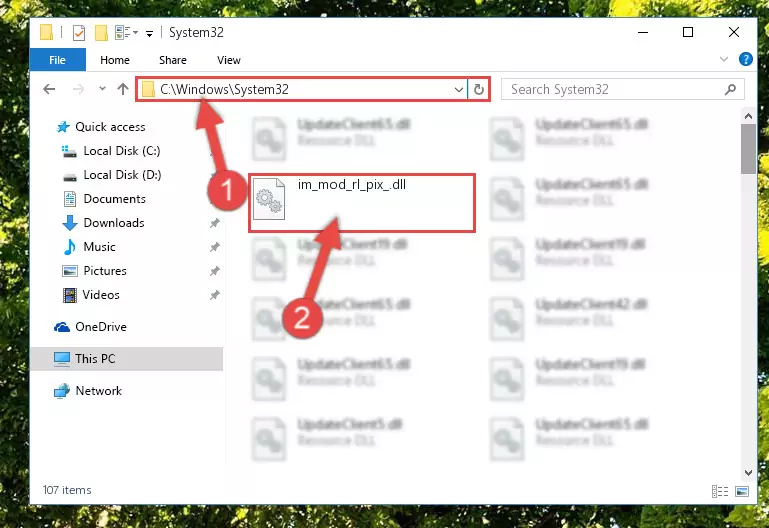Open the File menu tab
Viewport: 769px width, 528px height.
(x=57, y=60)
